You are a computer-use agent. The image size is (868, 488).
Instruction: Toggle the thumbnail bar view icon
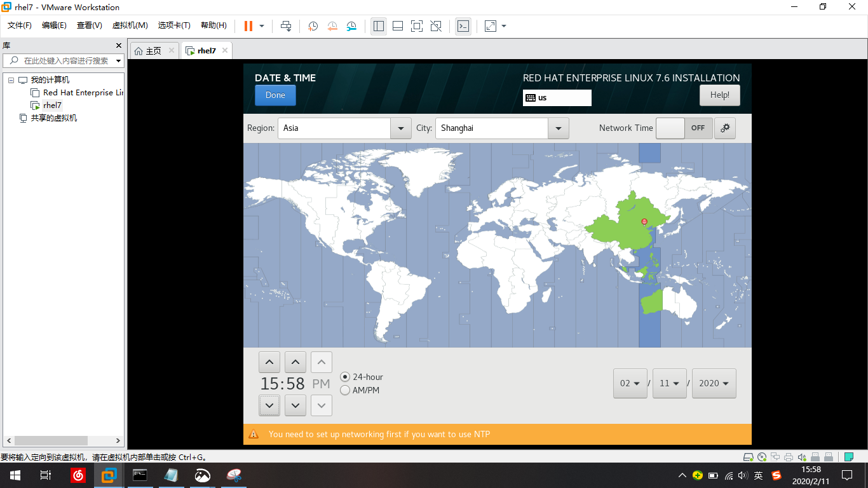point(398,26)
